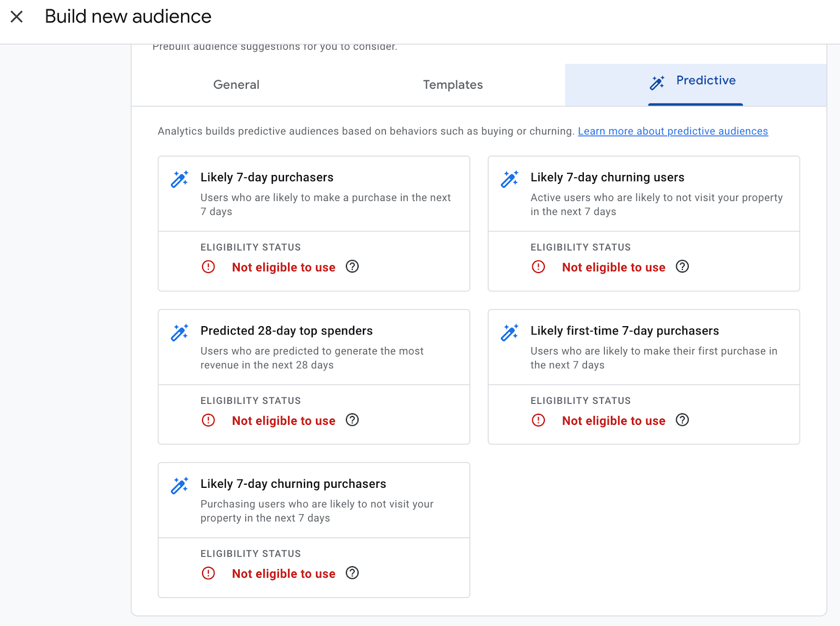840x626 pixels.
Task: Click the red error icon for Predicted 28-day top spenders
Action: 208,420
